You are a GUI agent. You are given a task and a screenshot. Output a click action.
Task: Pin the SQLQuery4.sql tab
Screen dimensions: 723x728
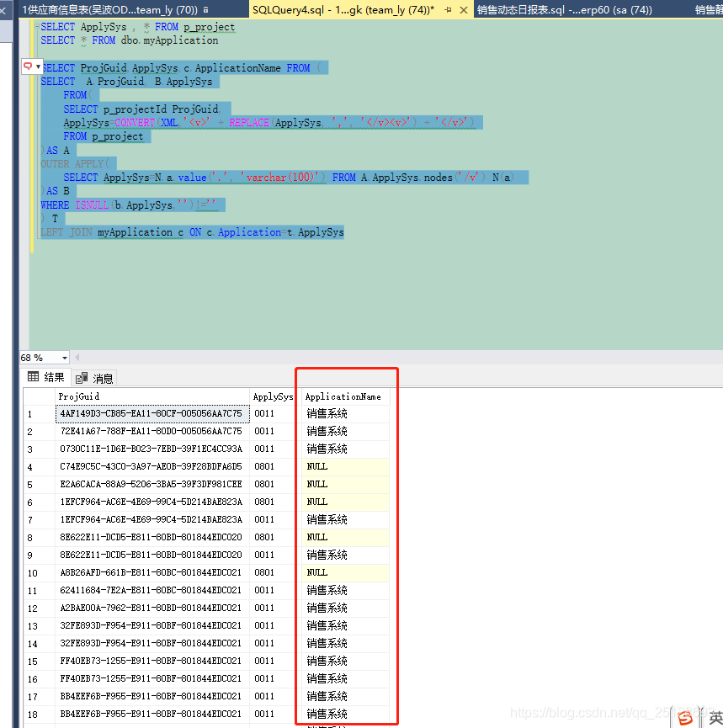coord(448,10)
